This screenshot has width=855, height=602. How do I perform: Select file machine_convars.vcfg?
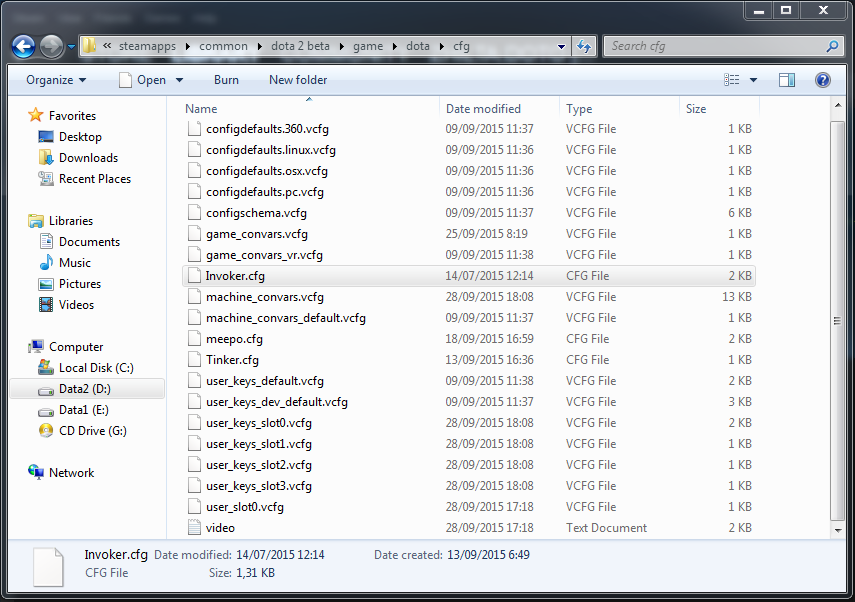[x=264, y=297]
